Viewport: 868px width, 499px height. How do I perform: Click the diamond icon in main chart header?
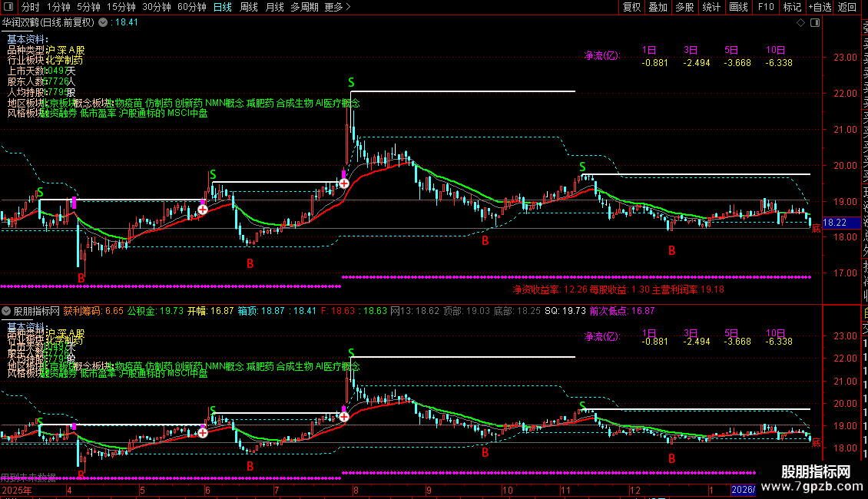point(800,22)
